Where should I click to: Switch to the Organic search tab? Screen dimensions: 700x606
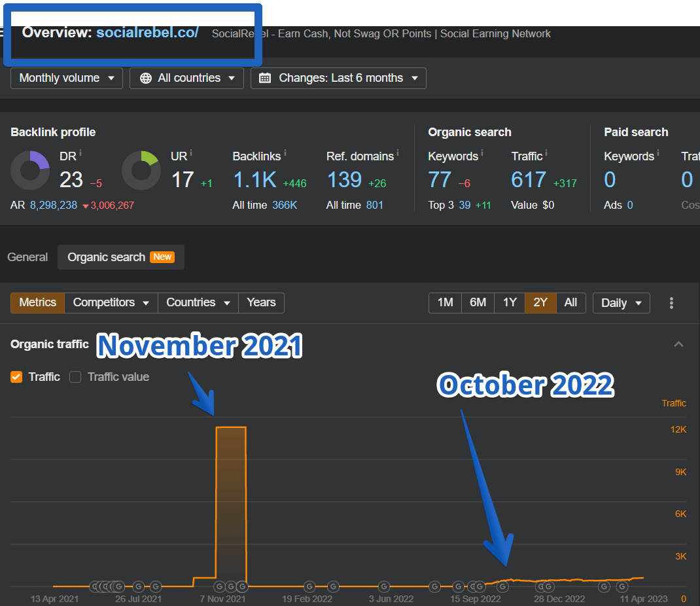(x=121, y=257)
